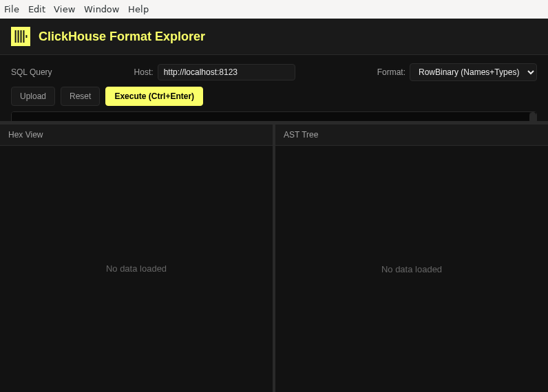This screenshot has height=392, width=548.
Task: Run query with Execute (Ctrl+Enter) button
Action: point(154,96)
